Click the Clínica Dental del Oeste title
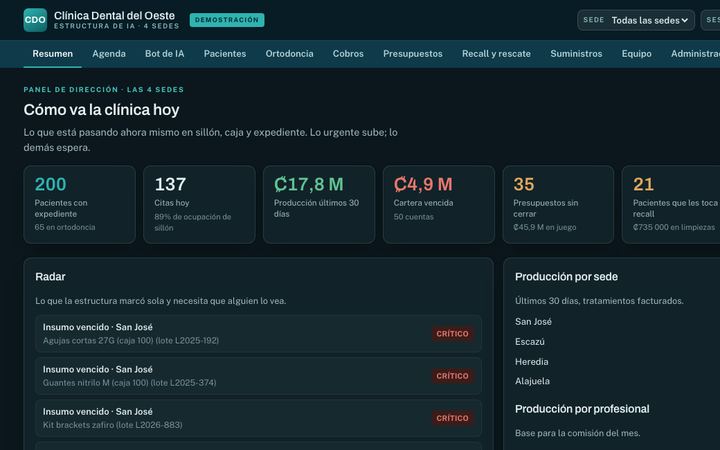The height and width of the screenshot is (450, 720). (x=114, y=16)
